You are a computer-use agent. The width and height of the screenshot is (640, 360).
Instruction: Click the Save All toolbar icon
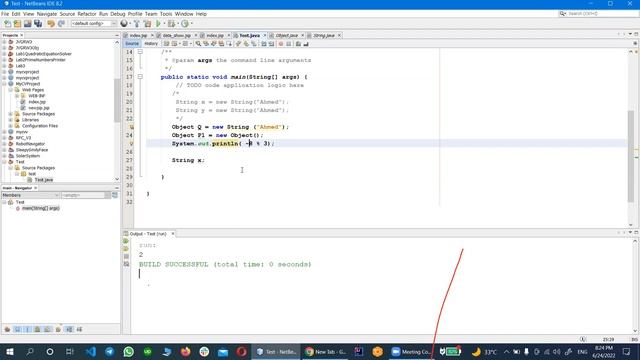pyautogui.click(x=38, y=24)
